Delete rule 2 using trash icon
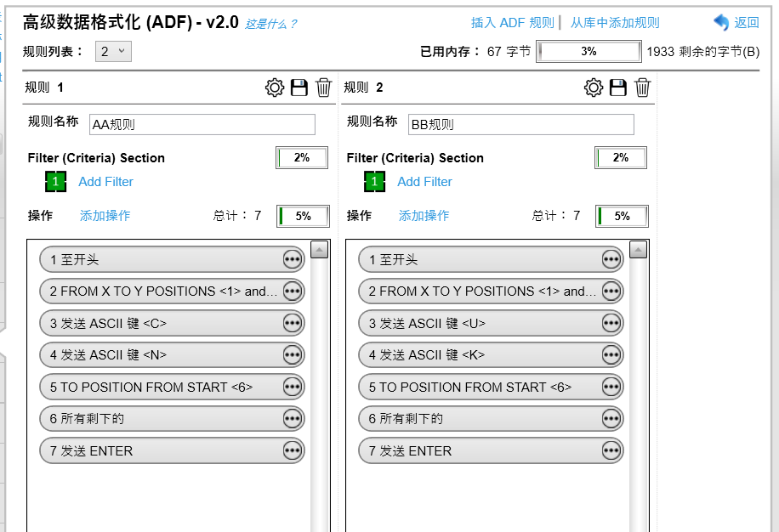Image resolution: width=779 pixels, height=532 pixels. click(643, 88)
